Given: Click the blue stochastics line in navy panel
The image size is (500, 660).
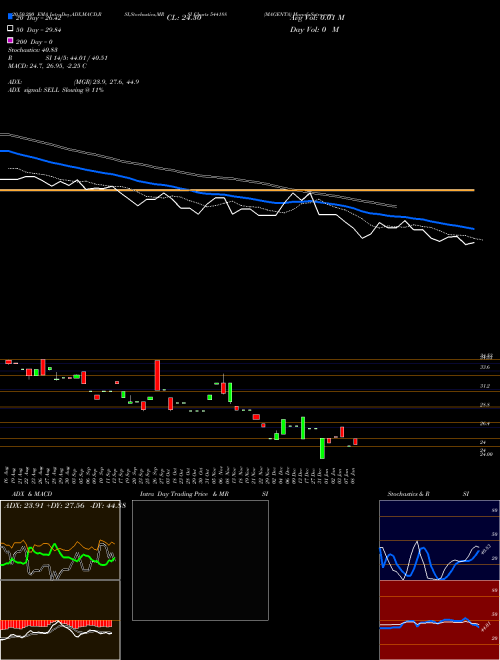Looking at the screenshot, I should [429, 563].
